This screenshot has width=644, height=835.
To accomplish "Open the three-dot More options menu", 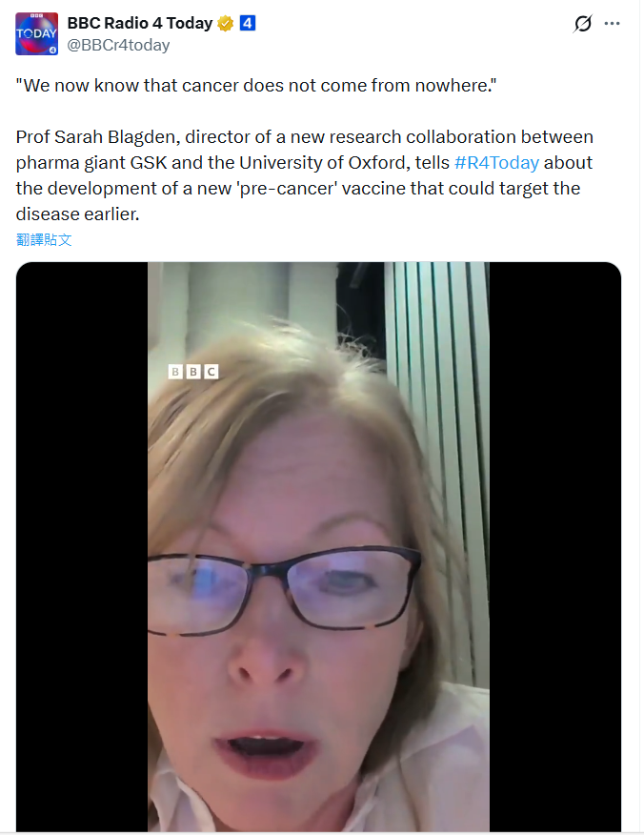I will tap(612, 24).
